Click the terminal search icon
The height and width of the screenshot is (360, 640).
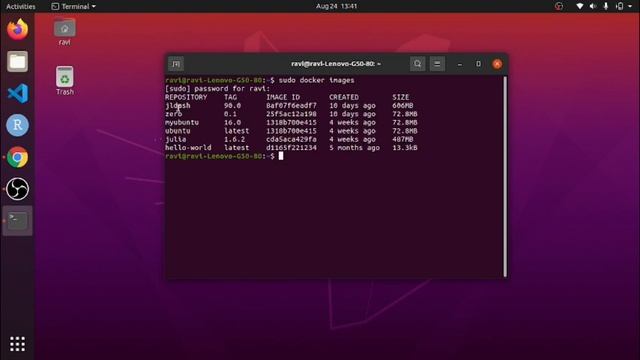click(417, 64)
